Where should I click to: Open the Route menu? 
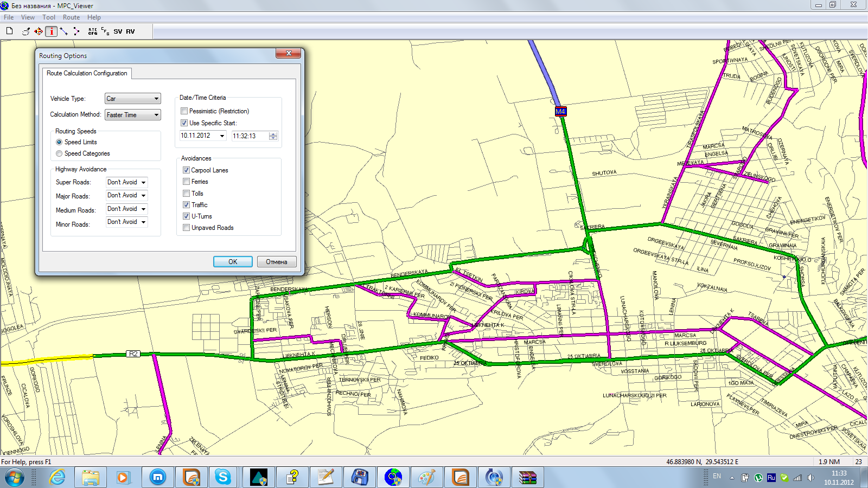[x=71, y=17]
